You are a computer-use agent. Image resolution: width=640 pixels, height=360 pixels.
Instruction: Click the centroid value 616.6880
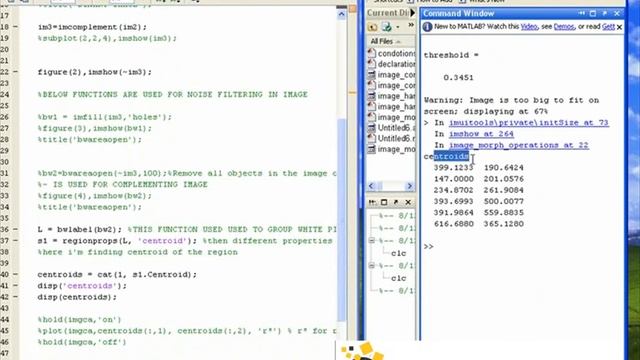453,224
